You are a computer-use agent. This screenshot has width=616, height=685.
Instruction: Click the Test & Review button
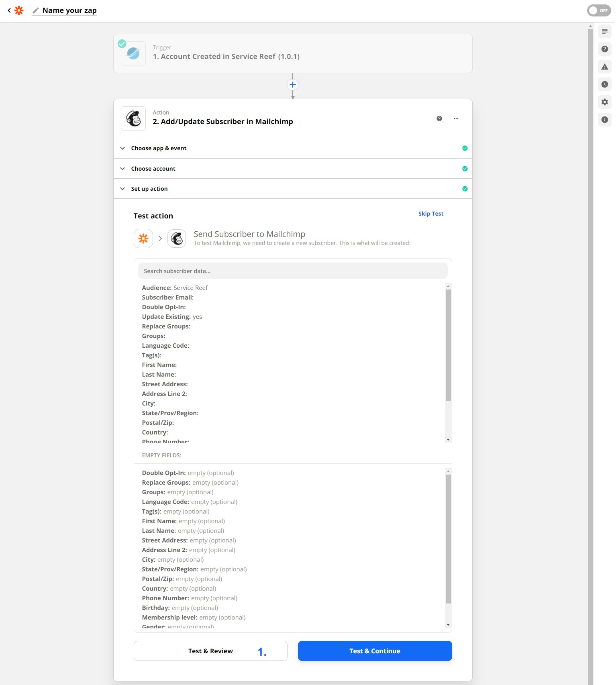tap(210, 651)
